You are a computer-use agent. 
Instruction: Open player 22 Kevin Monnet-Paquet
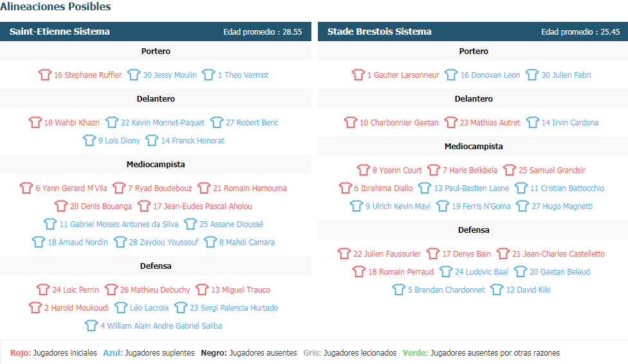click(163, 123)
